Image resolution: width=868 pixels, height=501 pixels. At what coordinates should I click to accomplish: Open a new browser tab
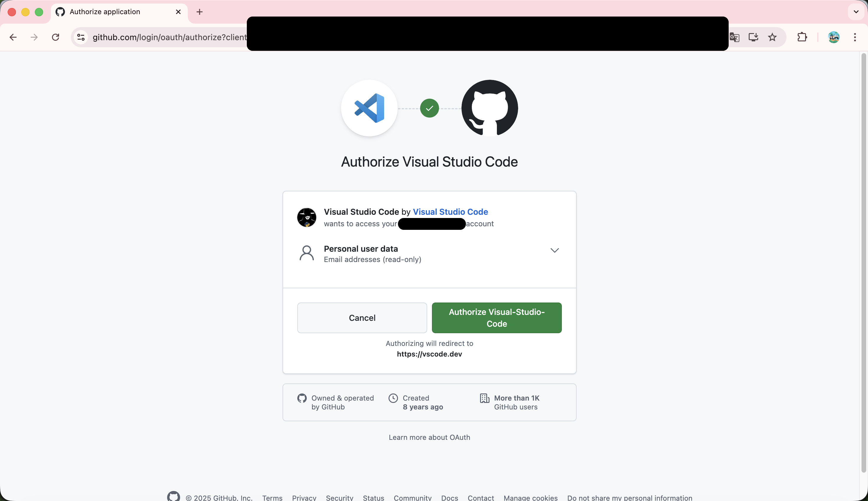(200, 12)
